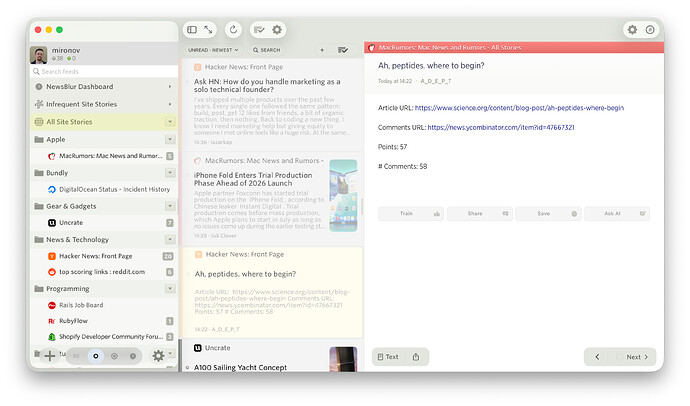690x406 pixels.
Task: Collapse the Apple folder with its arrow
Action: [170, 139]
